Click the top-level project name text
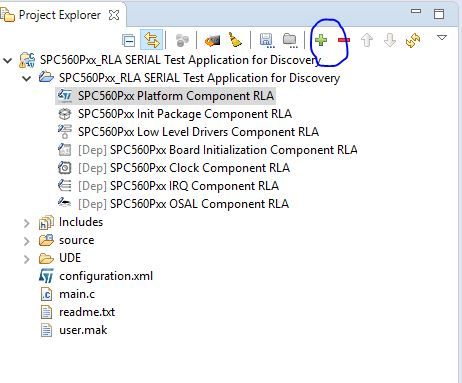Image resolution: width=462 pixels, height=383 pixels. pyautogui.click(x=180, y=60)
